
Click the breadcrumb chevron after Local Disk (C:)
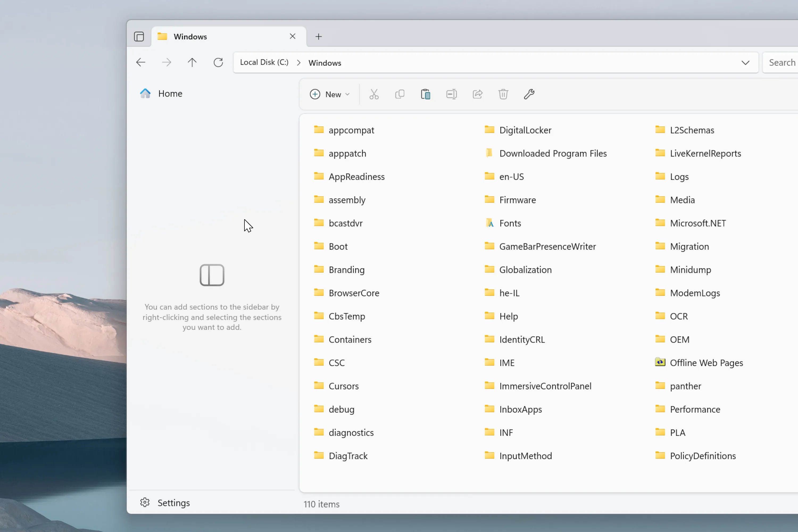[298, 63]
